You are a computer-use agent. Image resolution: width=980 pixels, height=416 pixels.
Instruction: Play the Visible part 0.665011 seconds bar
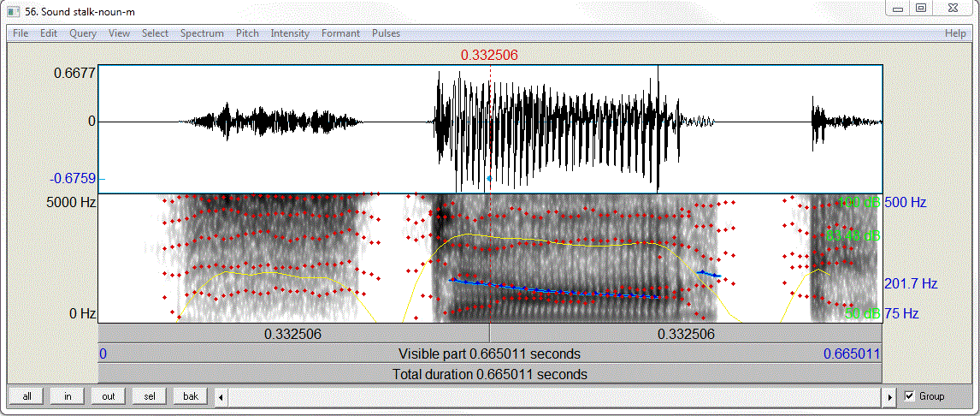pos(489,354)
